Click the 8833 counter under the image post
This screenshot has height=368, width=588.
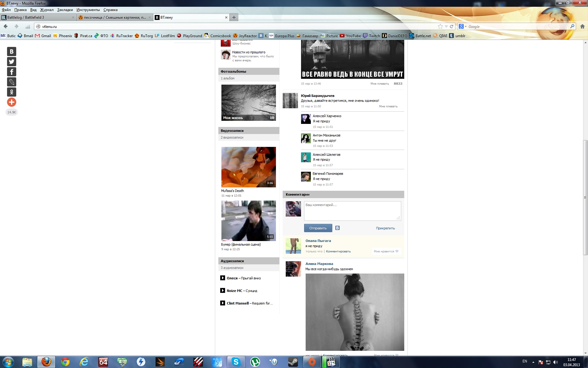398,83
